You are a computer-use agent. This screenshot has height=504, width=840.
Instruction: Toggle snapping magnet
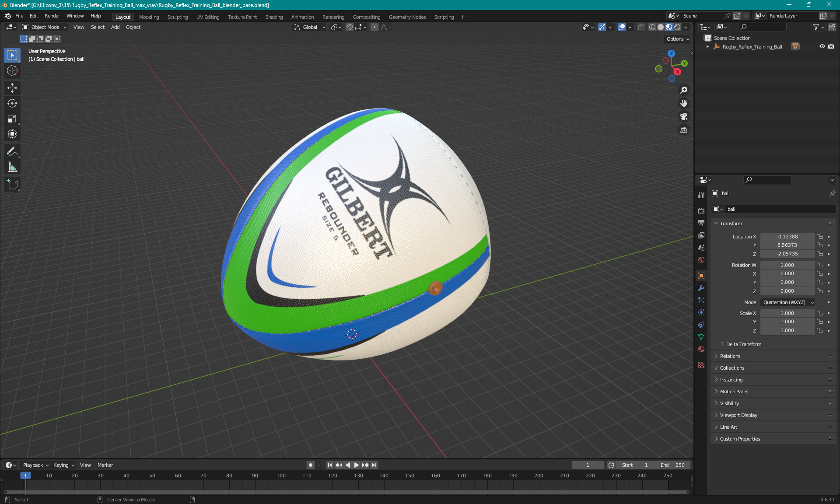click(349, 27)
